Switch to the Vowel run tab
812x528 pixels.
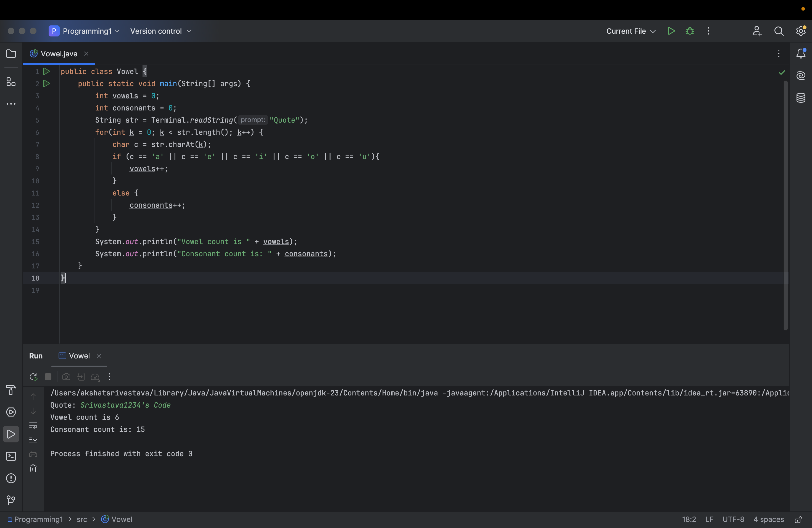pos(79,356)
